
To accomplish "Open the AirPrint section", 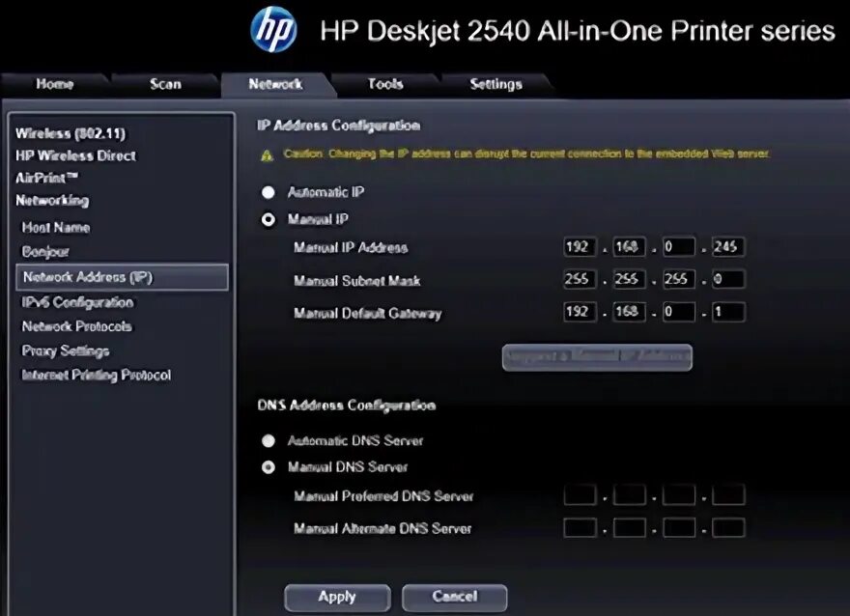I will pos(46,178).
